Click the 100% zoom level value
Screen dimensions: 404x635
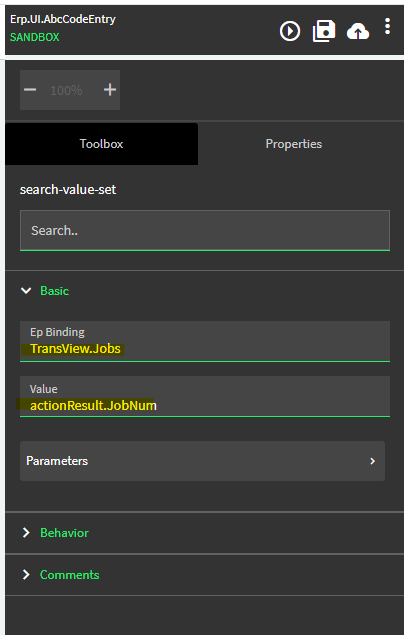click(x=66, y=90)
